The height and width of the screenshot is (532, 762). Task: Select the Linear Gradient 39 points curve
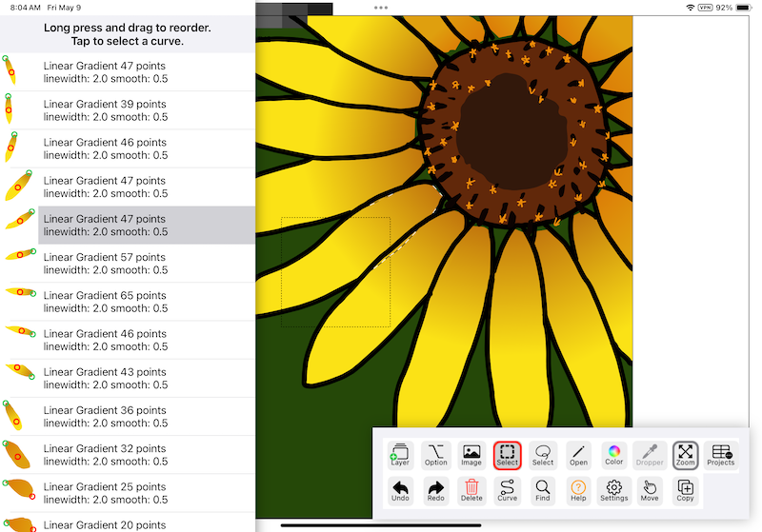128,110
